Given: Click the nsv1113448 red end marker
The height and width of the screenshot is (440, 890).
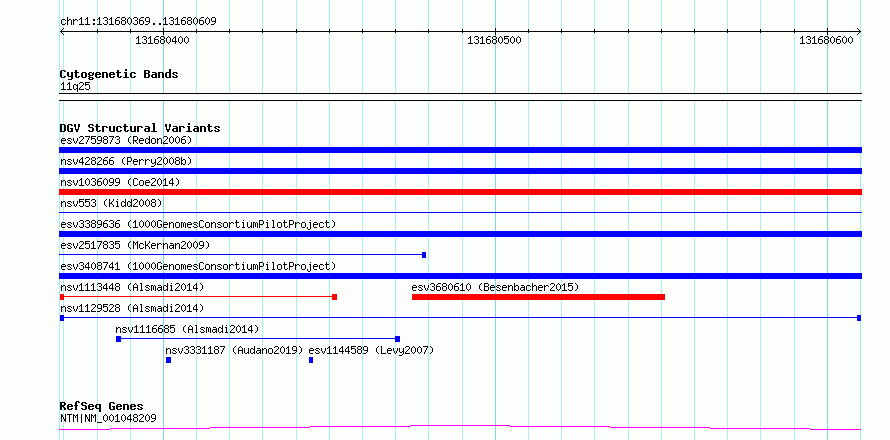Looking at the screenshot, I should point(334,297).
